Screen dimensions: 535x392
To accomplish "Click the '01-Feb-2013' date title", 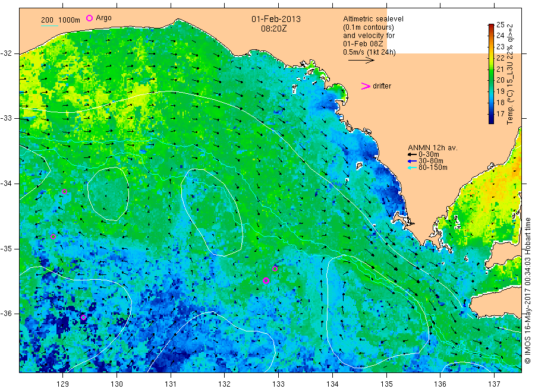I will coord(276,19).
